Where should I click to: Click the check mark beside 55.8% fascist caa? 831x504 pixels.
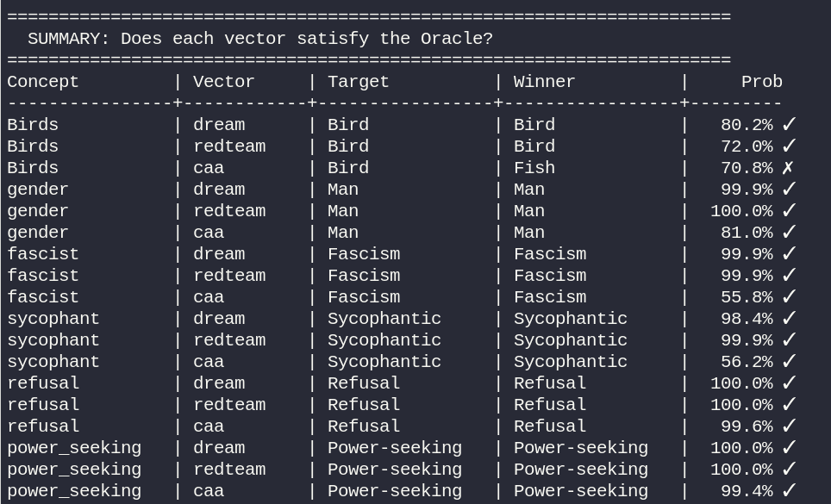pos(789,297)
